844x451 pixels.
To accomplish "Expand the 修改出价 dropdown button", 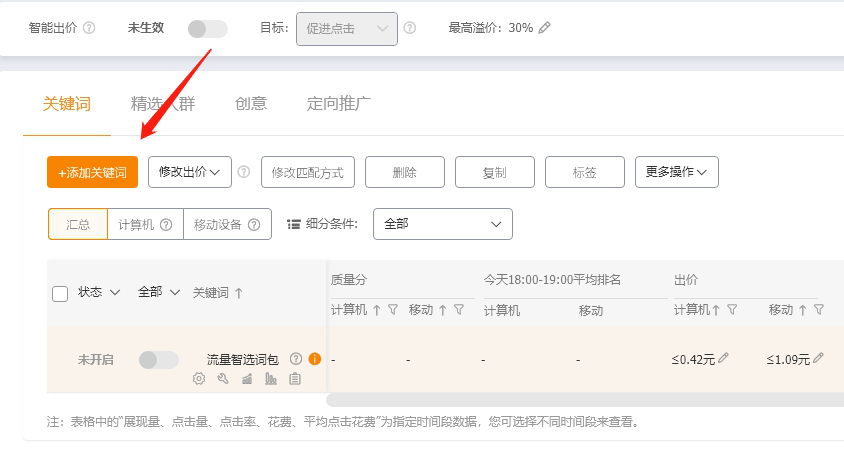I will pos(190,172).
